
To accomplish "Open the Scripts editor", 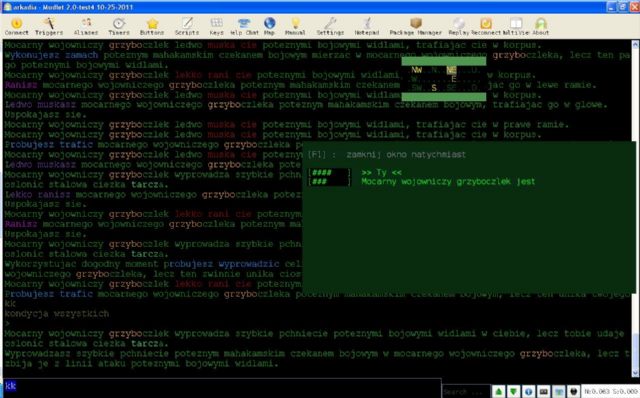I will coord(187,27).
